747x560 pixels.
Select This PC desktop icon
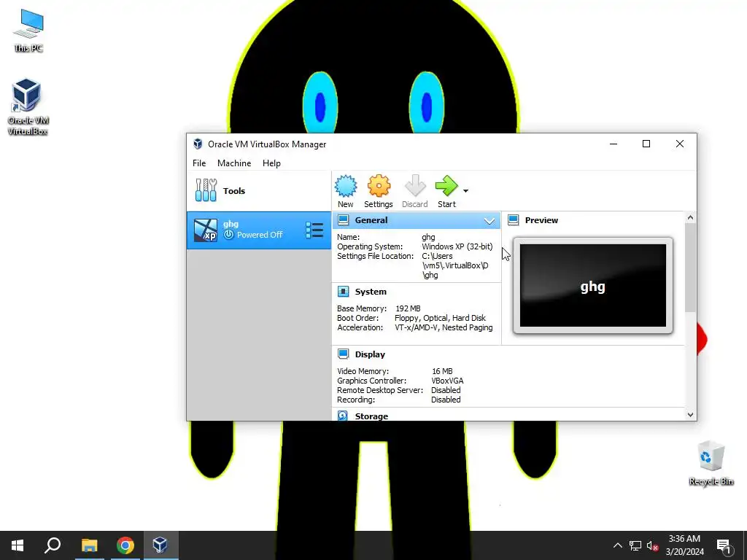(28, 31)
